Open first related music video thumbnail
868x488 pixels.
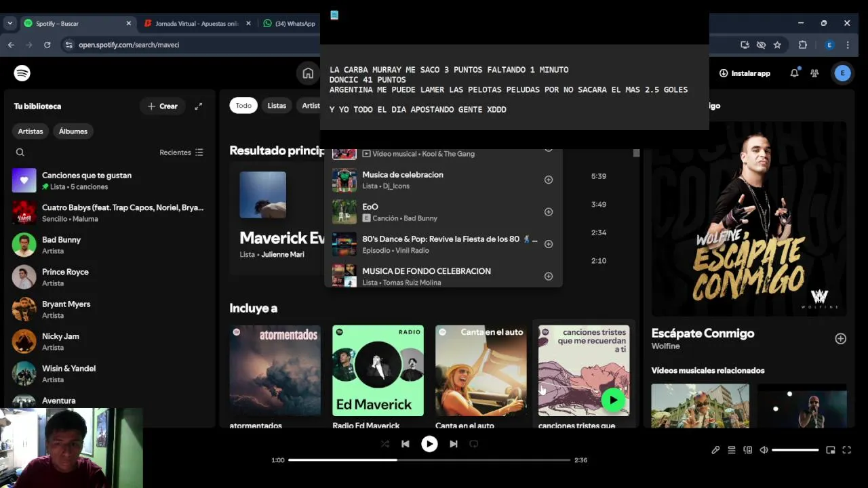click(x=701, y=406)
